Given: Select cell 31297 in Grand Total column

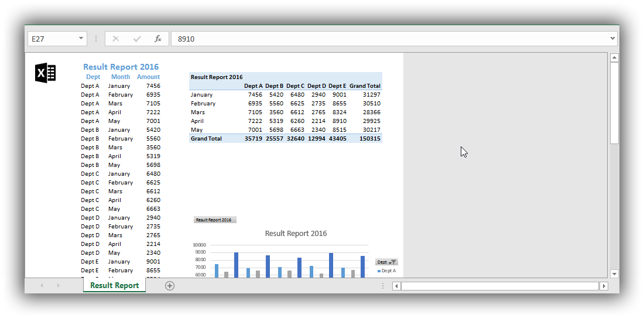Looking at the screenshot, I should (x=372, y=94).
